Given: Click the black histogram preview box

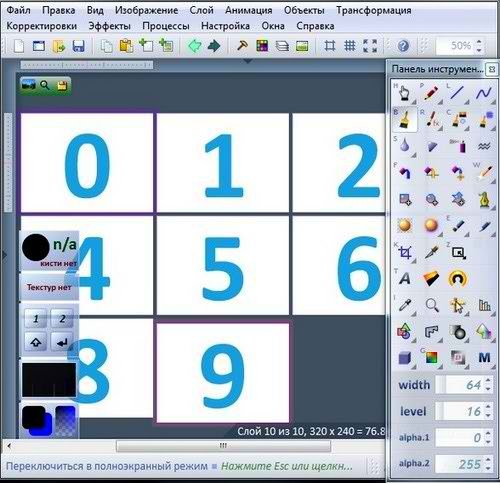Looking at the screenshot, I should click(x=49, y=380).
